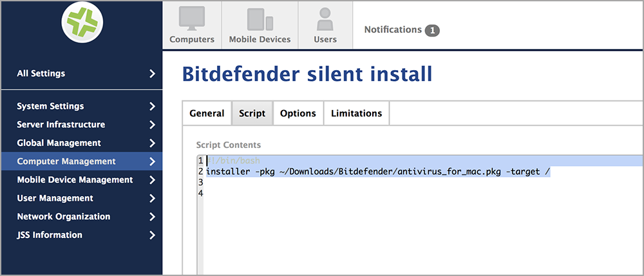Expand System Settings chevron
Screen dimensions: 644x276
[x=153, y=106]
